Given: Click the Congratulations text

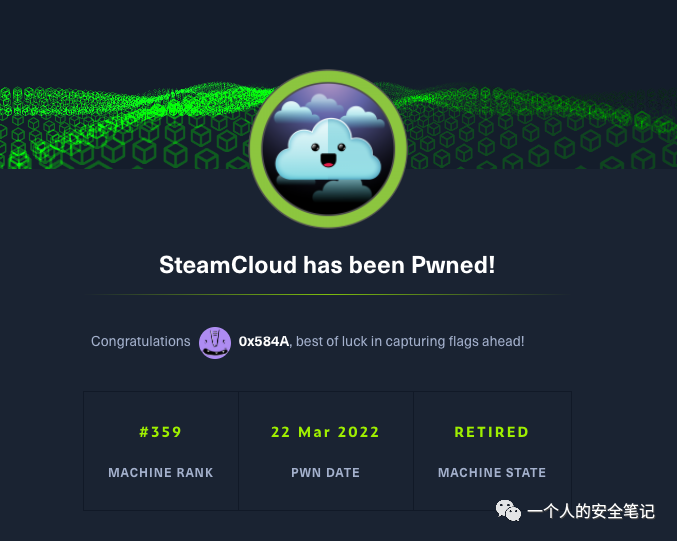Looking at the screenshot, I should pos(140,341).
